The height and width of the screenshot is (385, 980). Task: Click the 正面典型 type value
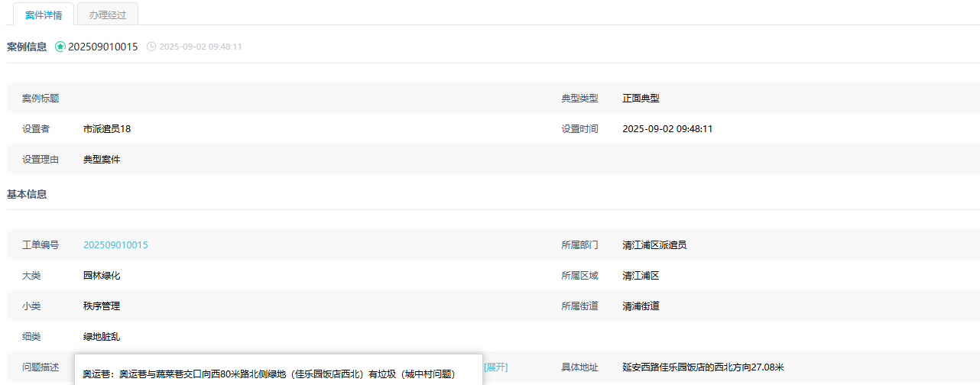[641, 99]
